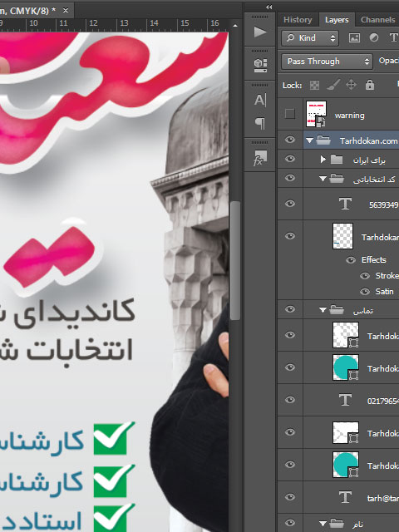Lock position move icon
Image resolution: width=399 pixels, height=532 pixels.
pos(351,85)
